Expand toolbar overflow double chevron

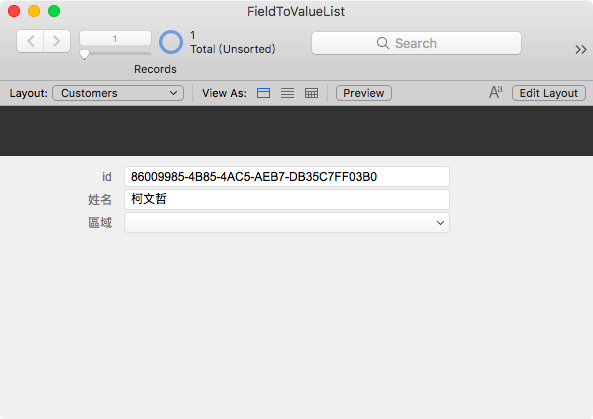point(581,50)
